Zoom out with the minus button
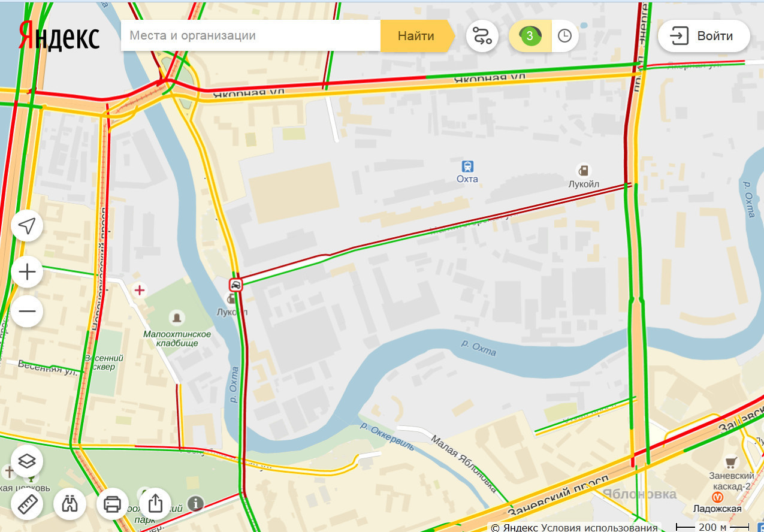This screenshot has height=532, width=764. pos(27,311)
